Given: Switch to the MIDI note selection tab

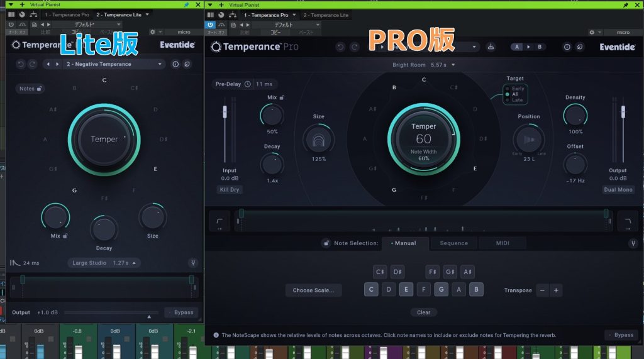Looking at the screenshot, I should 502,243.
